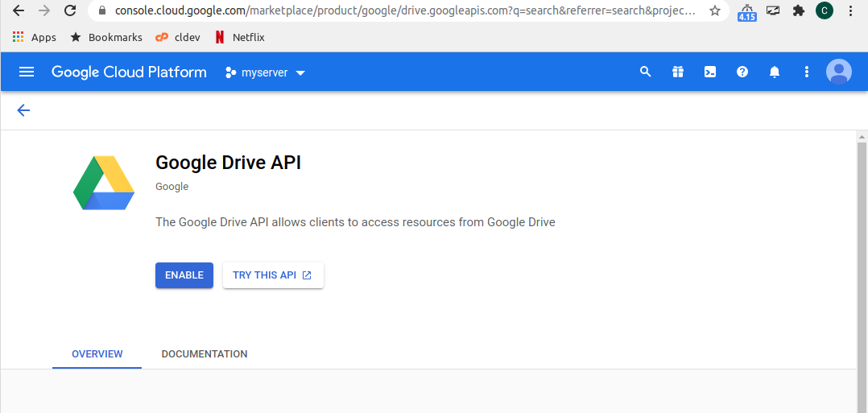Click the lock icon in address bar
The height and width of the screenshot is (413, 868).
click(x=101, y=10)
